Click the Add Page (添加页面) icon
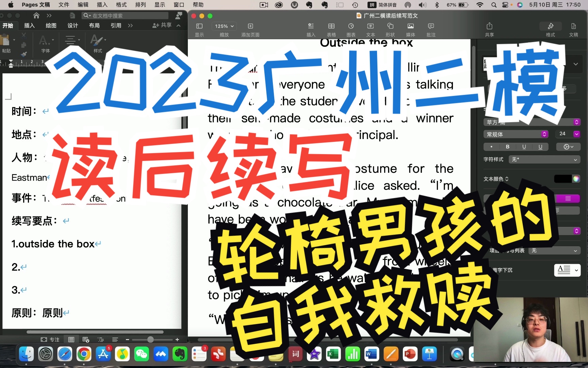 [250, 26]
